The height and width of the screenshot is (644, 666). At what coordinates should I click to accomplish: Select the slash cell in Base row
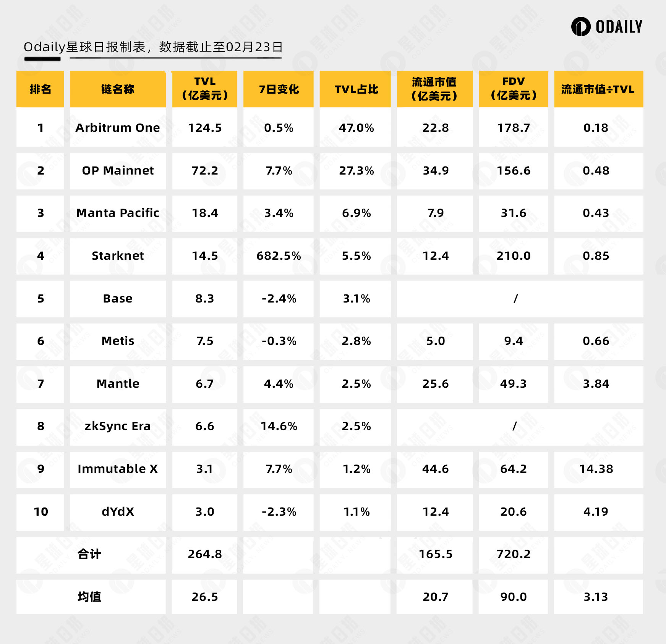520,299
